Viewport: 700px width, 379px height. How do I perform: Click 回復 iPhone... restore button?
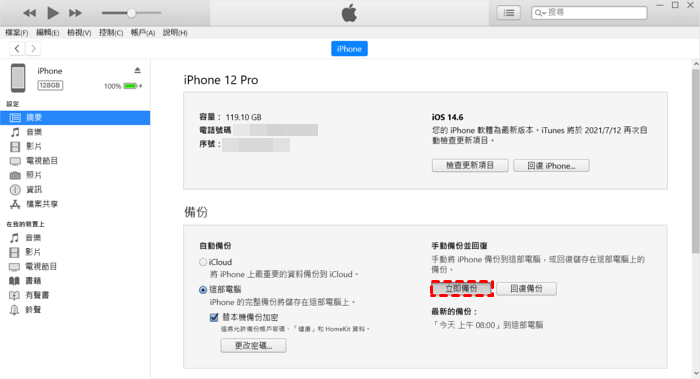[551, 166]
